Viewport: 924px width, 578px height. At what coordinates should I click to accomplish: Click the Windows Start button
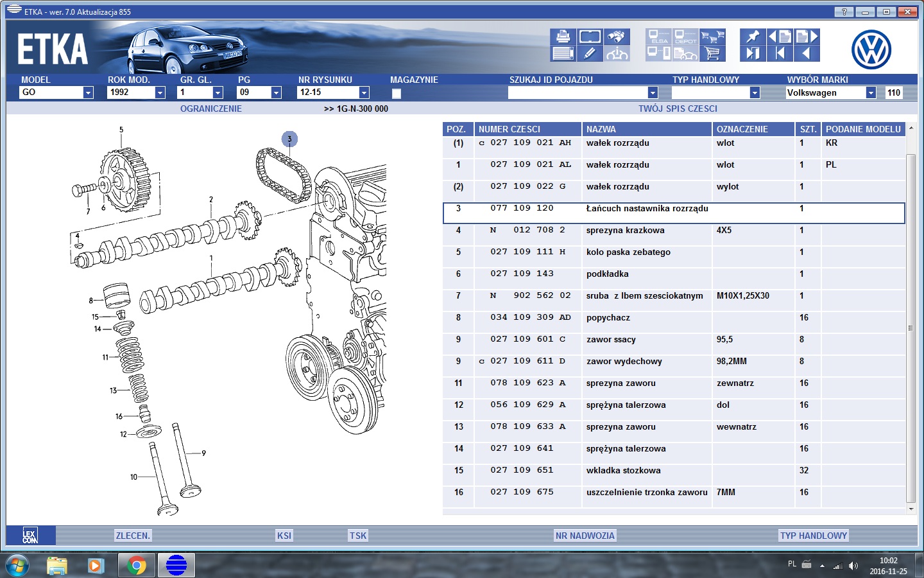pyautogui.click(x=17, y=566)
